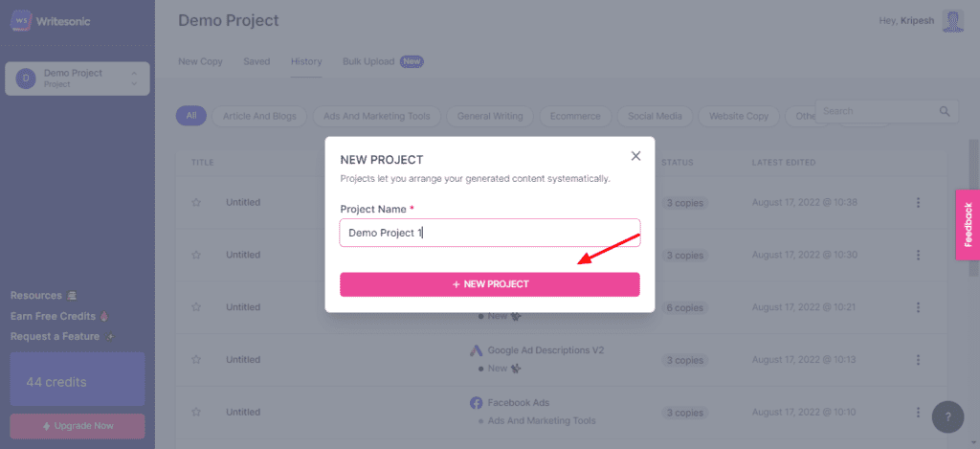
Task: Click the Upgrade Now button
Action: (78, 425)
